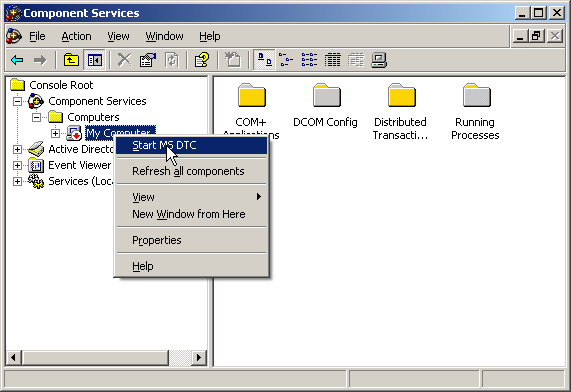The height and width of the screenshot is (392, 571).
Task: Click the MMC console icon beside File
Action: (14, 36)
